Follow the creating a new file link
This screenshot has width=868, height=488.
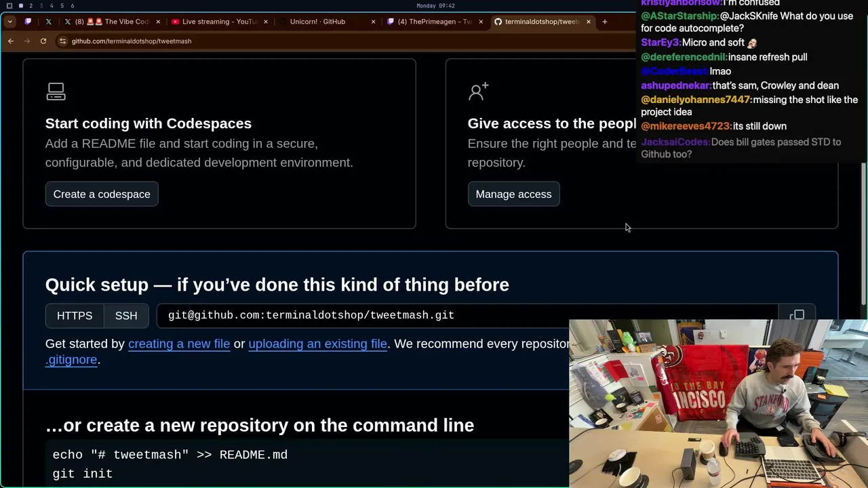click(179, 344)
